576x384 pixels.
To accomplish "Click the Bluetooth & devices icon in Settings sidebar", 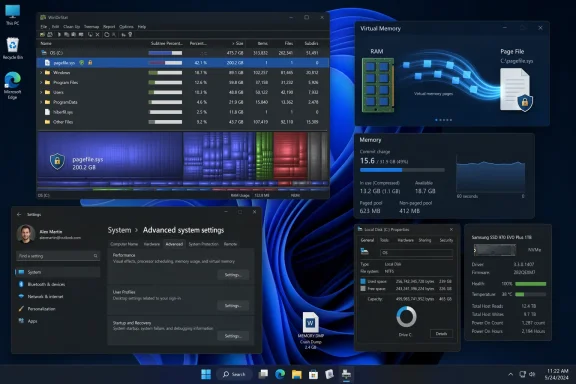I will tap(21, 284).
